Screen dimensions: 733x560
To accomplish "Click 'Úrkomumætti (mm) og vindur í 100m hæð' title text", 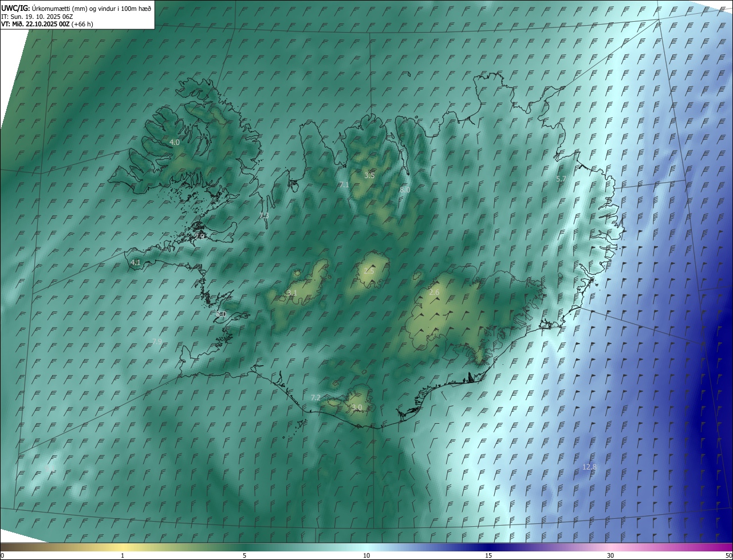I will pos(91,8).
